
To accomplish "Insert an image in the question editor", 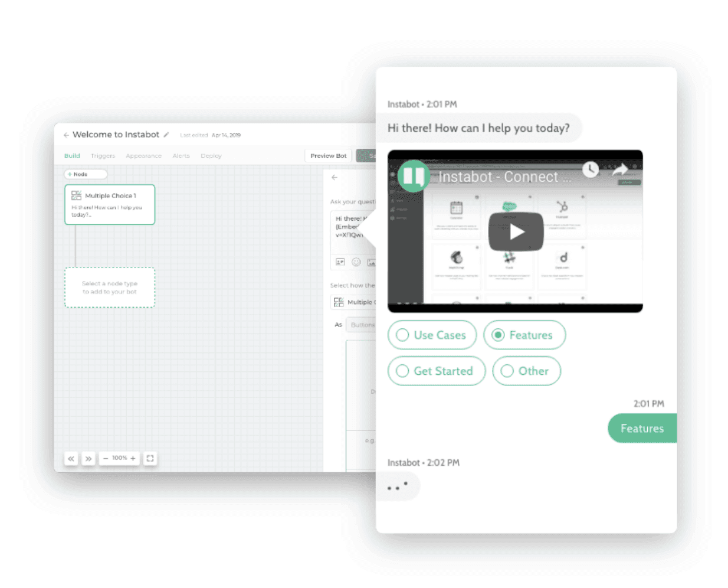I will tap(371, 262).
